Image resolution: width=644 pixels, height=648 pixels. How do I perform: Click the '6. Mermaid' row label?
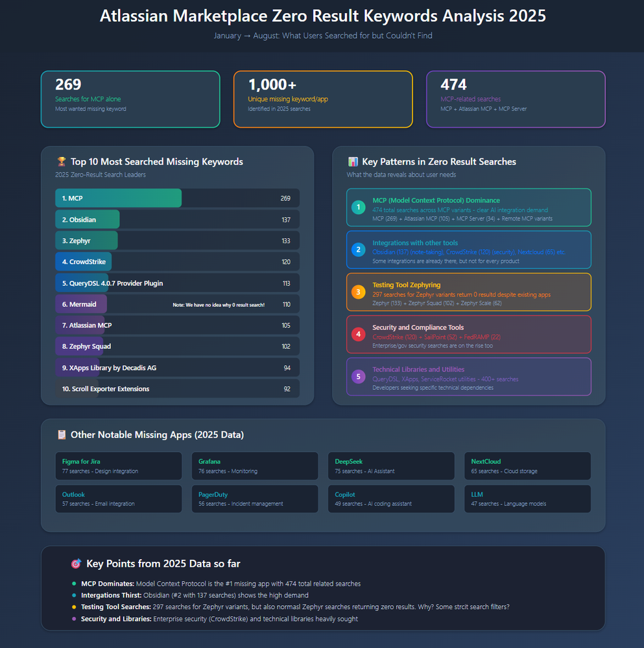click(79, 304)
